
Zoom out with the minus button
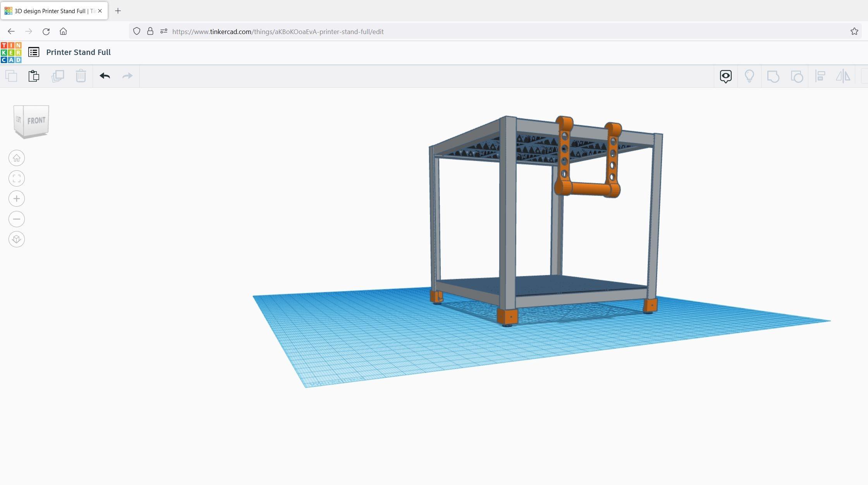point(17,219)
